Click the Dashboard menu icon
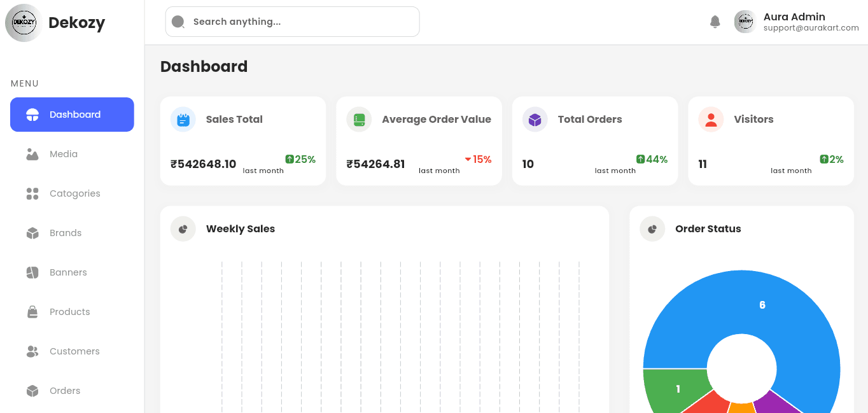 coord(32,115)
